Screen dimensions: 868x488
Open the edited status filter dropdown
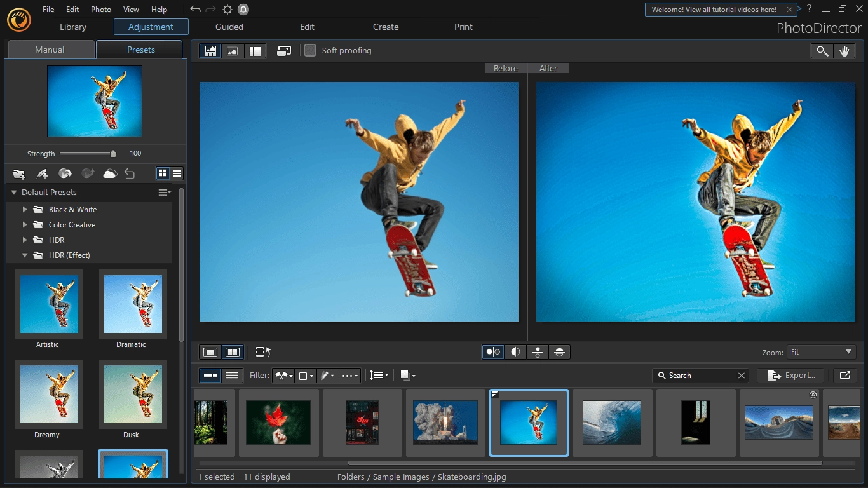(x=327, y=376)
